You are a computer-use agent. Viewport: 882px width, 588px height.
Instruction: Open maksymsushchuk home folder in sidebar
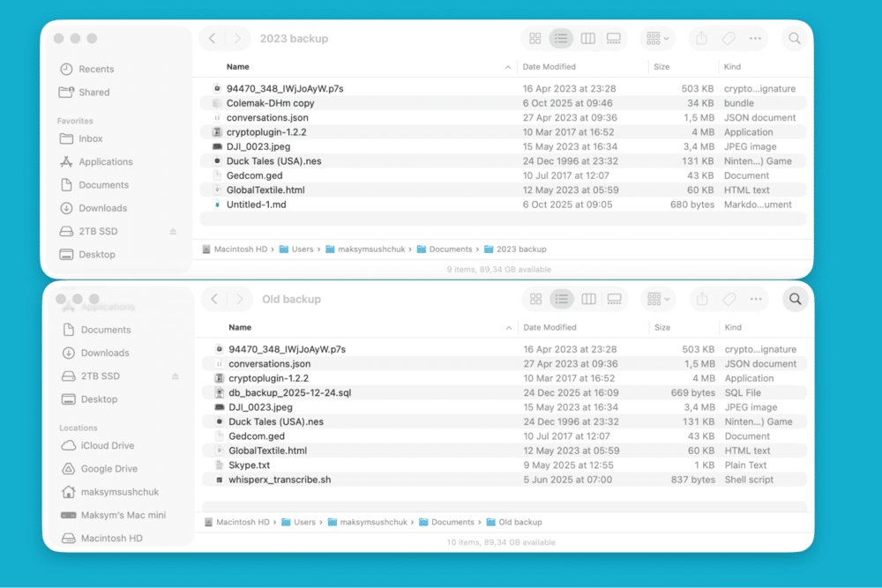pyautogui.click(x=110, y=492)
